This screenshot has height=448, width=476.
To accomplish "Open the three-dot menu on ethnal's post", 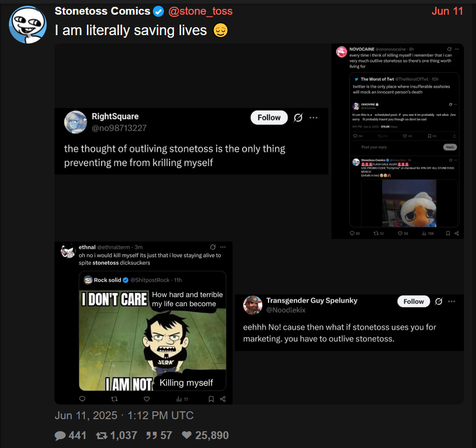I will (x=223, y=247).
